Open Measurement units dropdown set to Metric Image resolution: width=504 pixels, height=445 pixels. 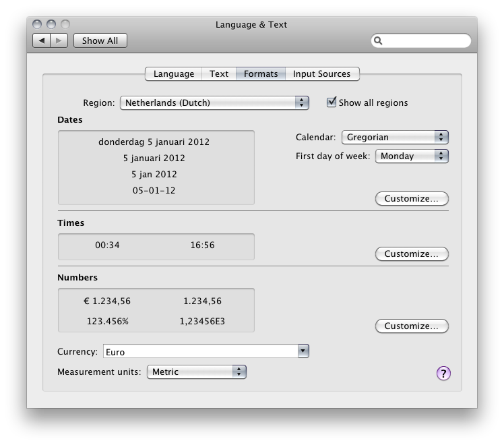tap(196, 372)
